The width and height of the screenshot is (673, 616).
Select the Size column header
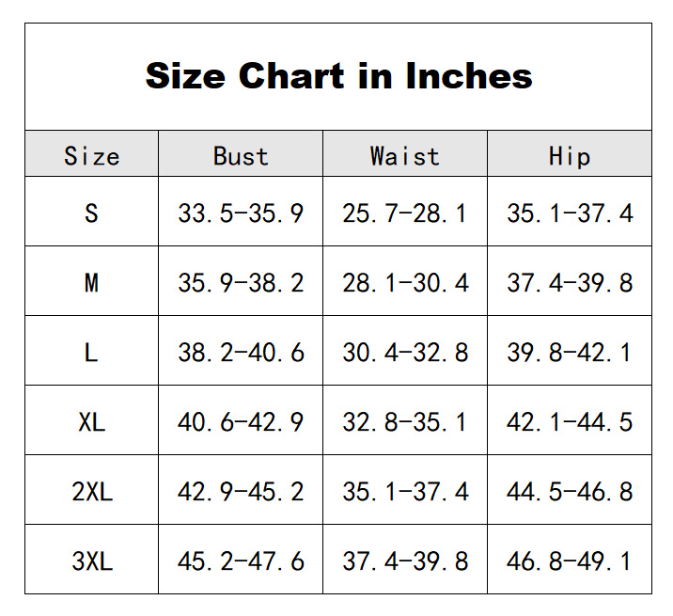(92, 154)
